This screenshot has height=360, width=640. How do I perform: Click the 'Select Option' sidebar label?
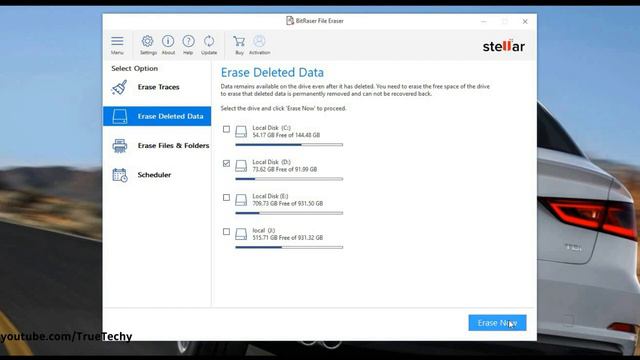point(135,69)
